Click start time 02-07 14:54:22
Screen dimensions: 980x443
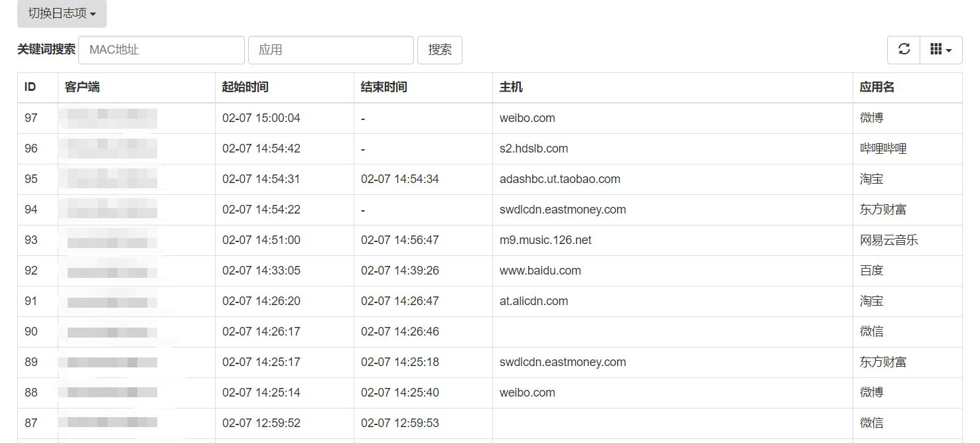pos(261,210)
